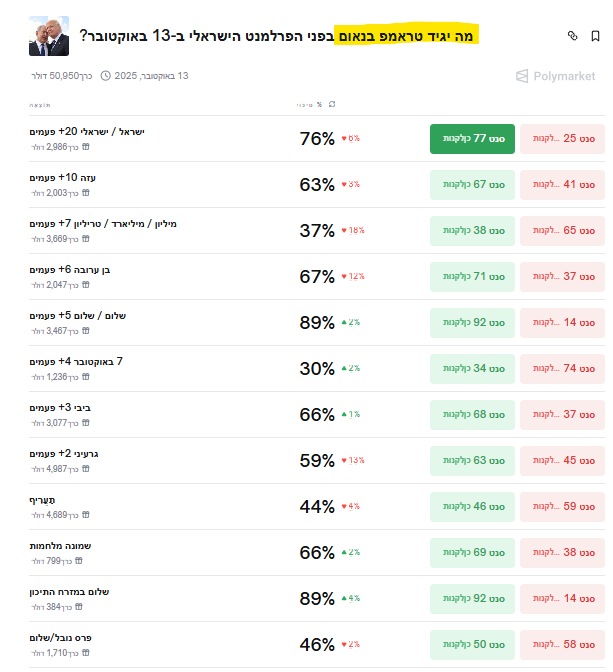613x672 pixels.
Task: Copy the market link using the chain icon
Action: tap(572, 36)
